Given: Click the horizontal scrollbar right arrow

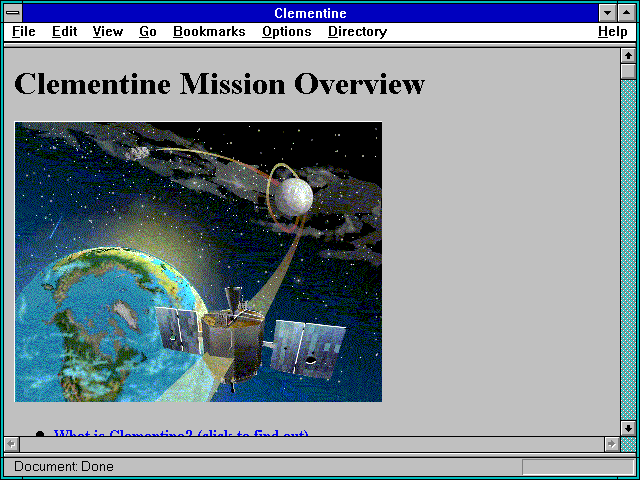Looking at the screenshot, I should tap(611, 444).
